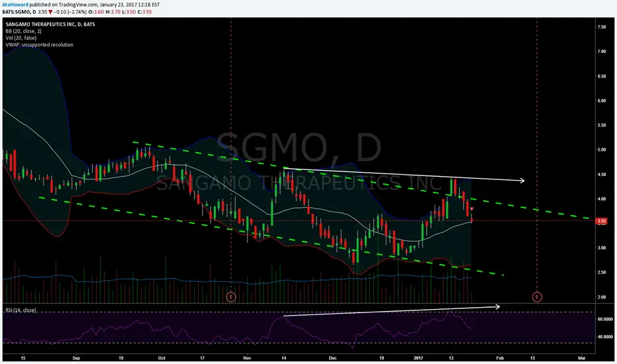617x364 pixels.
Task: Click the 7.00 price axis label
Action: tap(602, 52)
